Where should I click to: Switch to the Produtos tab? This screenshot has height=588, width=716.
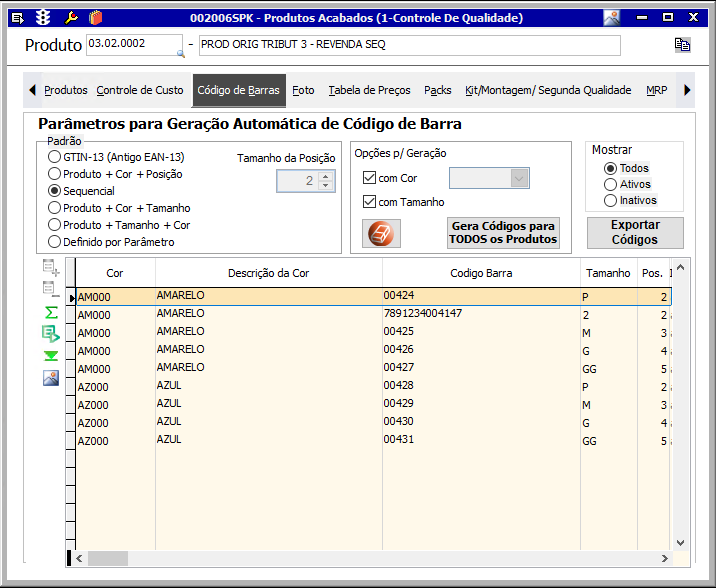pyautogui.click(x=66, y=90)
